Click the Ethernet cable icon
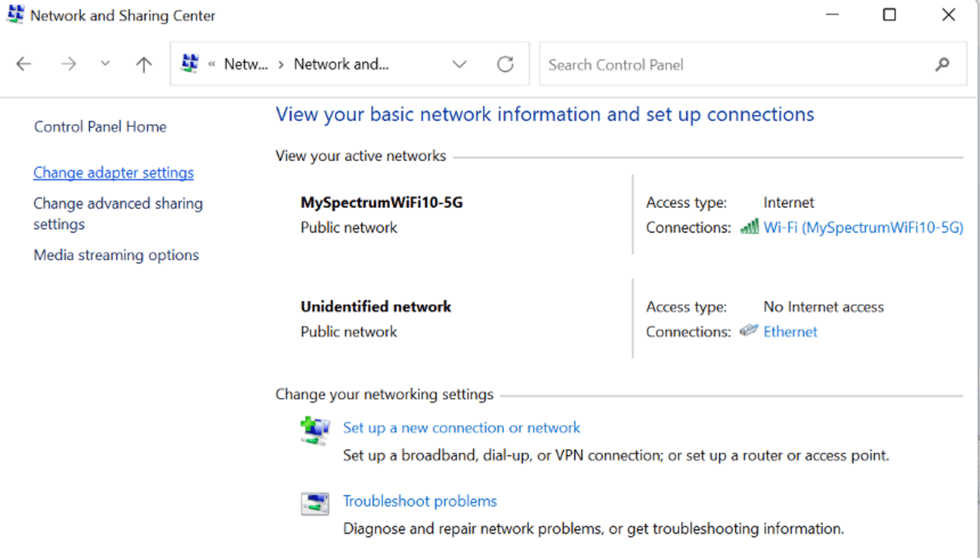 [x=749, y=331]
